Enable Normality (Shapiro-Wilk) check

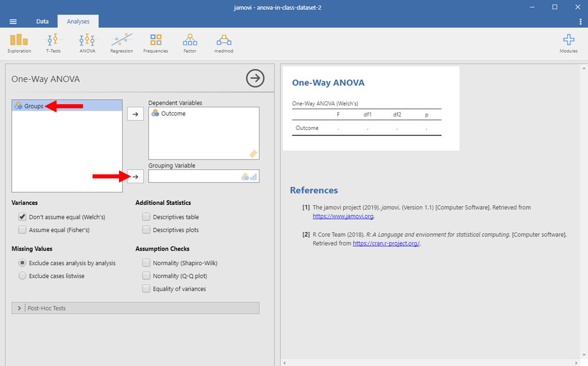point(146,263)
